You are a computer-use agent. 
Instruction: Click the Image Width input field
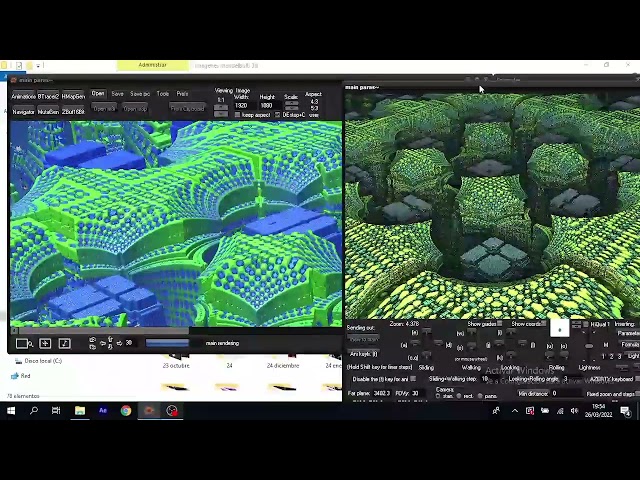245,105
